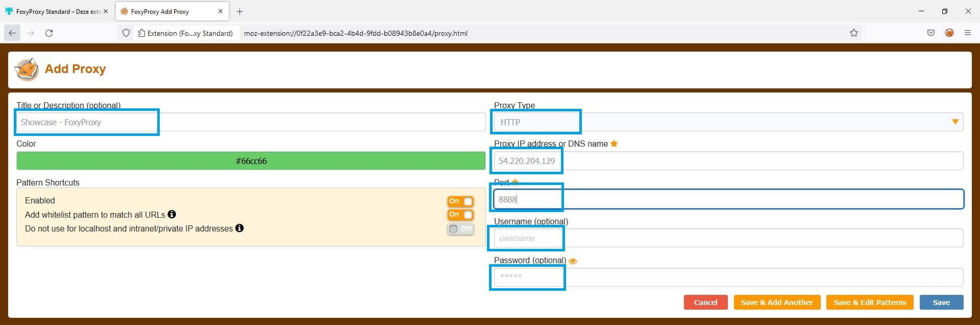980x325 pixels.
Task: Enable do not use for localhost switch
Action: click(x=460, y=229)
